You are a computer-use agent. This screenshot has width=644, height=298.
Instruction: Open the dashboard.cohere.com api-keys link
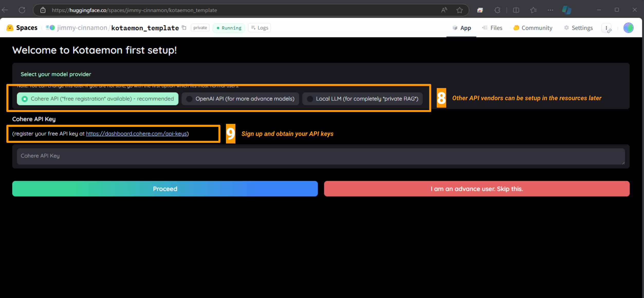point(136,134)
